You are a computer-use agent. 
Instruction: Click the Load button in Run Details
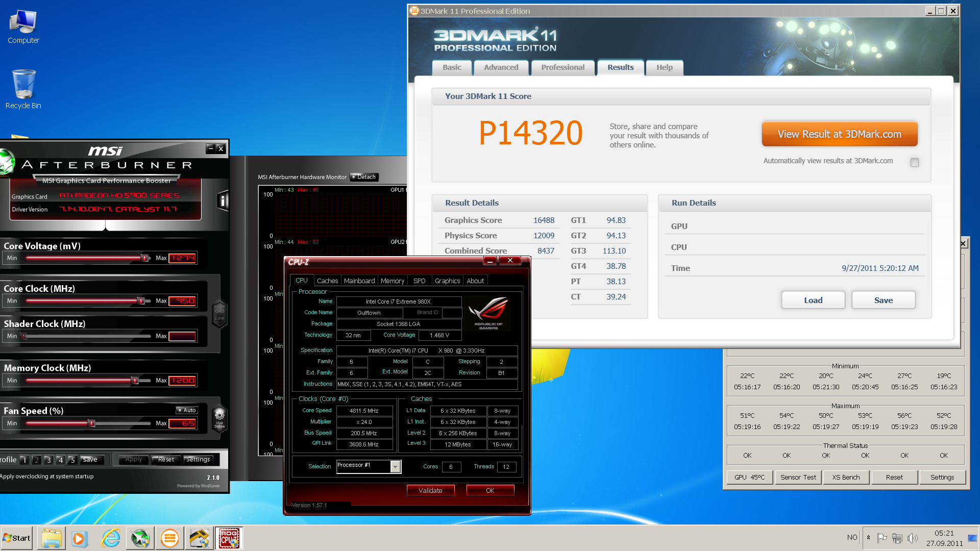click(813, 300)
